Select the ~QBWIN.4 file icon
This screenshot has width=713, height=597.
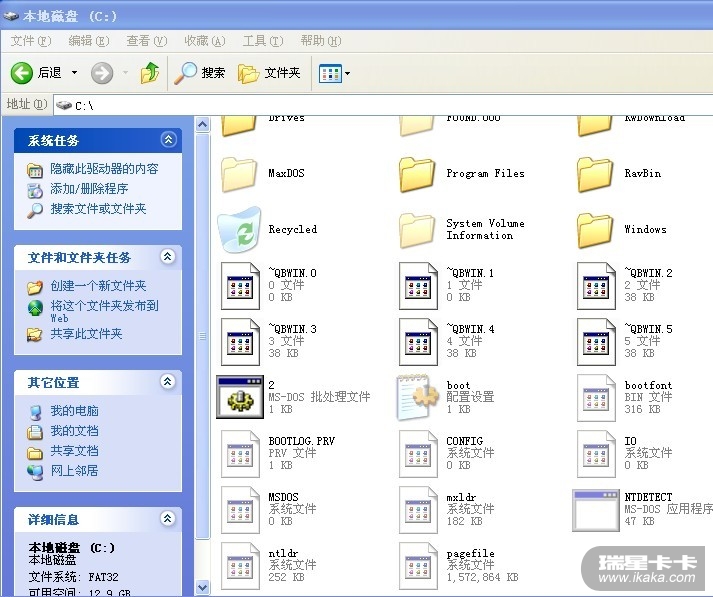click(x=418, y=342)
